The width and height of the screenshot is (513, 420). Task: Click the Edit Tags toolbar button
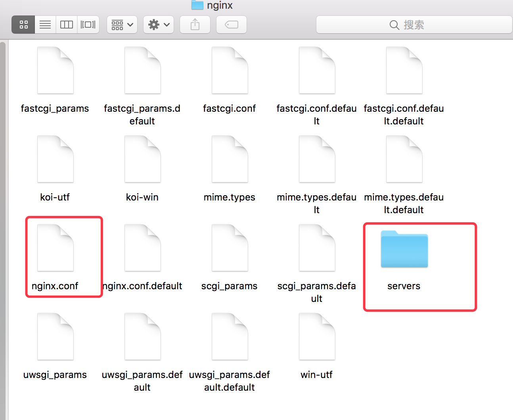232,25
